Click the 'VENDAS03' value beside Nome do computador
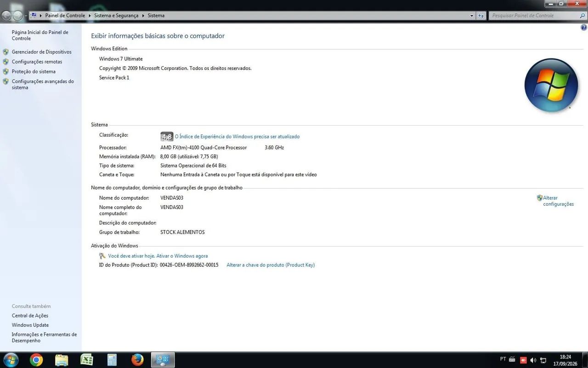588x368 pixels. [x=172, y=198]
